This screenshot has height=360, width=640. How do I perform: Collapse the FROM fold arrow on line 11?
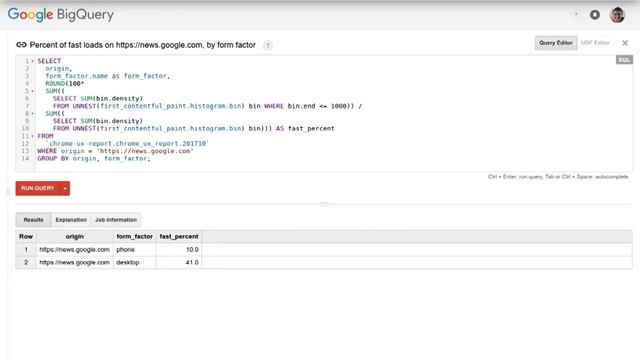pos(33,136)
